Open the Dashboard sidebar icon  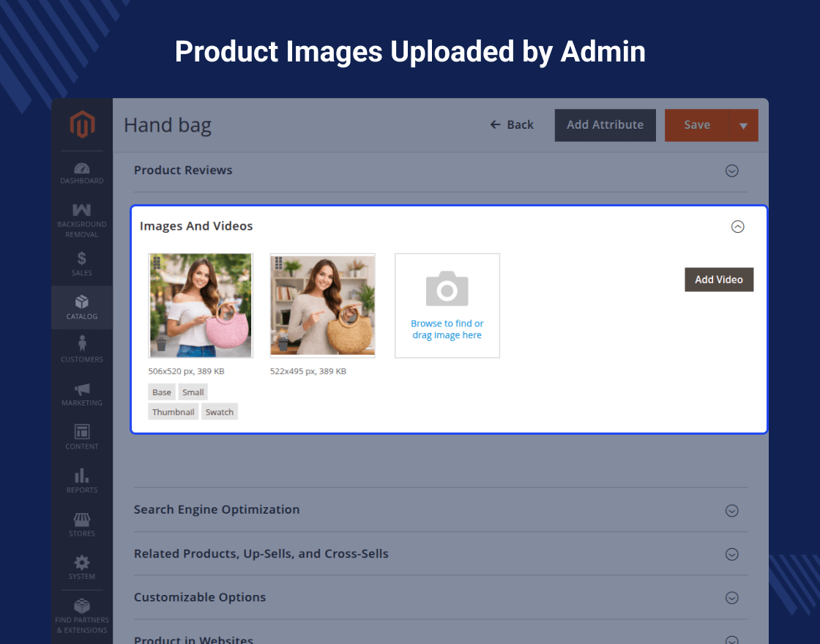[82, 173]
